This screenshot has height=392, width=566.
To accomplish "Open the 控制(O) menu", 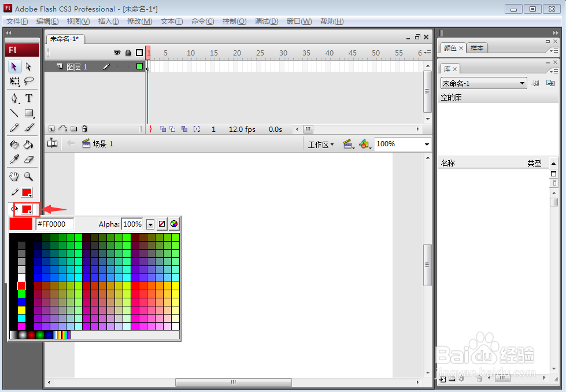I will (235, 21).
